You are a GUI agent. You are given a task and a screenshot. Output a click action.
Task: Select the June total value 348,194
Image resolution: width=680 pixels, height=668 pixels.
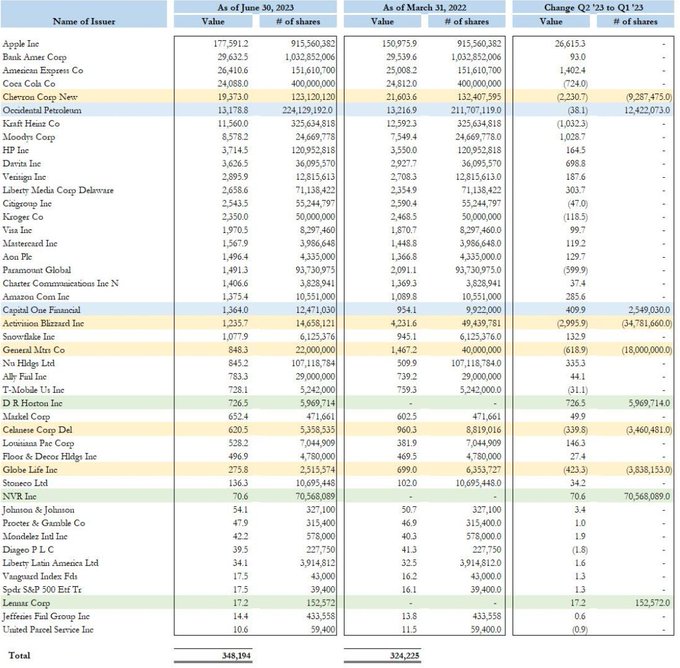pos(236,655)
